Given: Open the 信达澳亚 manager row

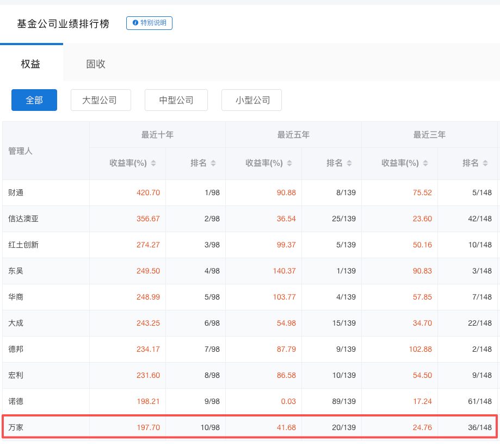Looking at the screenshot, I should (23, 219).
